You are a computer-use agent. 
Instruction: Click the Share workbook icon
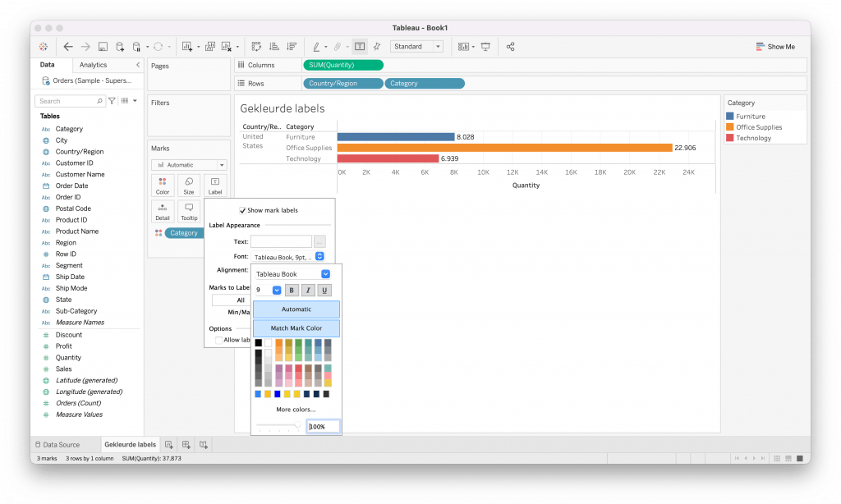point(511,47)
